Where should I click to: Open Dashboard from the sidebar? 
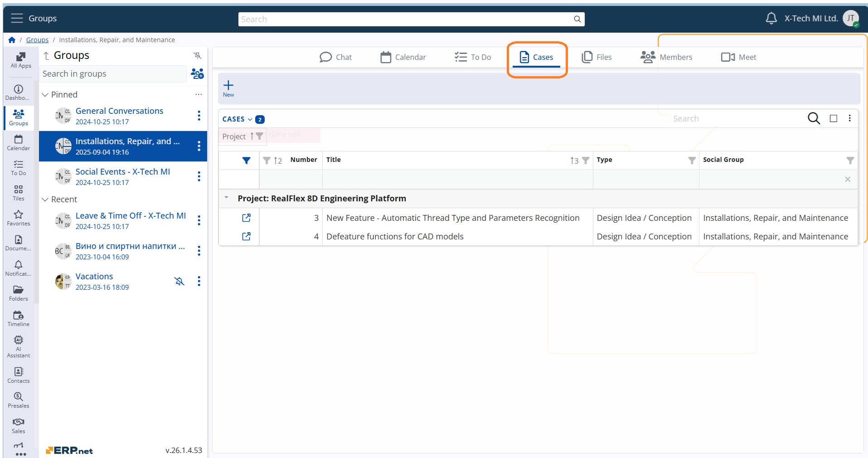19,93
